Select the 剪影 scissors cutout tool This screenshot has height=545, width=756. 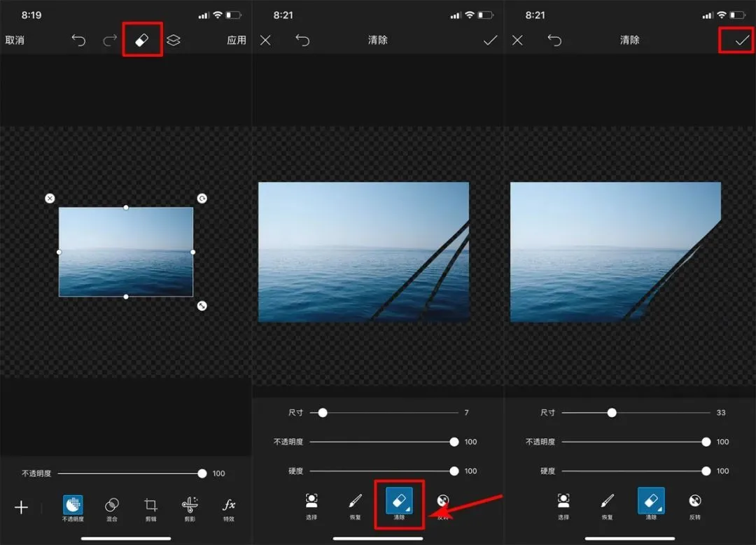pyautogui.click(x=190, y=505)
